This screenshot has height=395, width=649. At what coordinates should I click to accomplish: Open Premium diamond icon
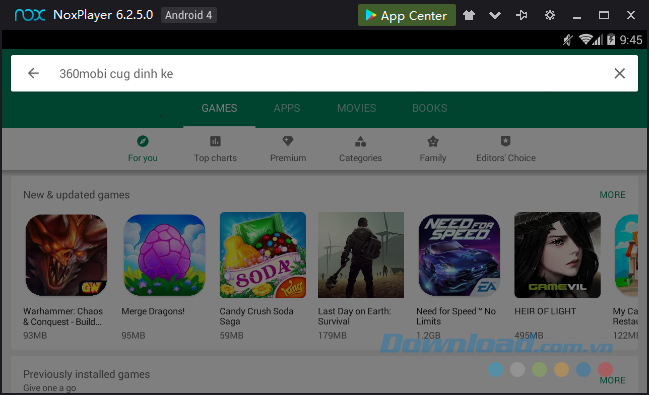(x=288, y=141)
